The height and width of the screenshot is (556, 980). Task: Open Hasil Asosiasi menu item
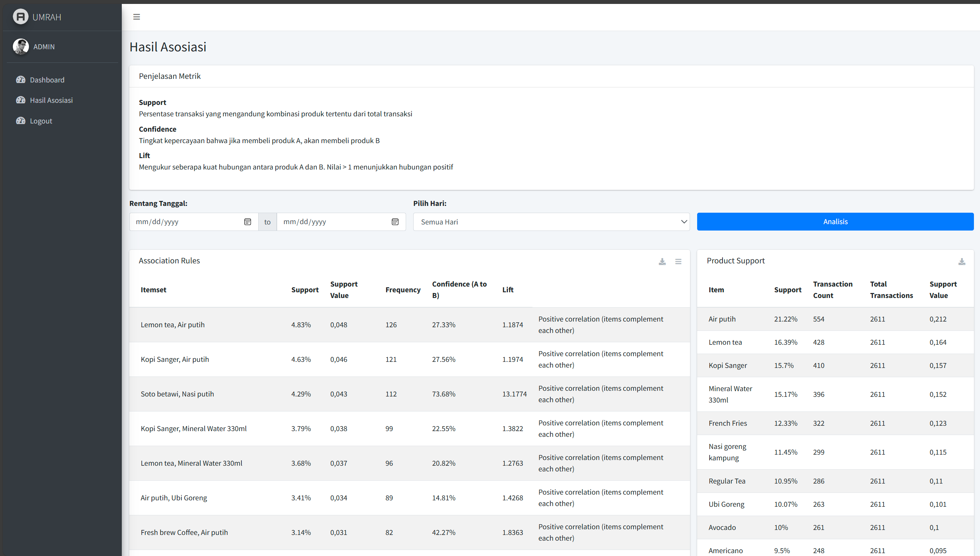pos(51,100)
